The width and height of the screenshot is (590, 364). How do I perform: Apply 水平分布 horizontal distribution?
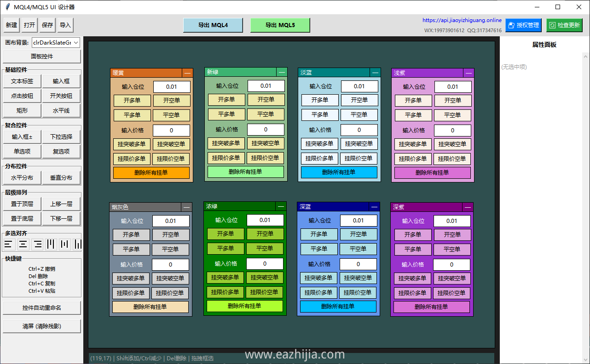22,178
